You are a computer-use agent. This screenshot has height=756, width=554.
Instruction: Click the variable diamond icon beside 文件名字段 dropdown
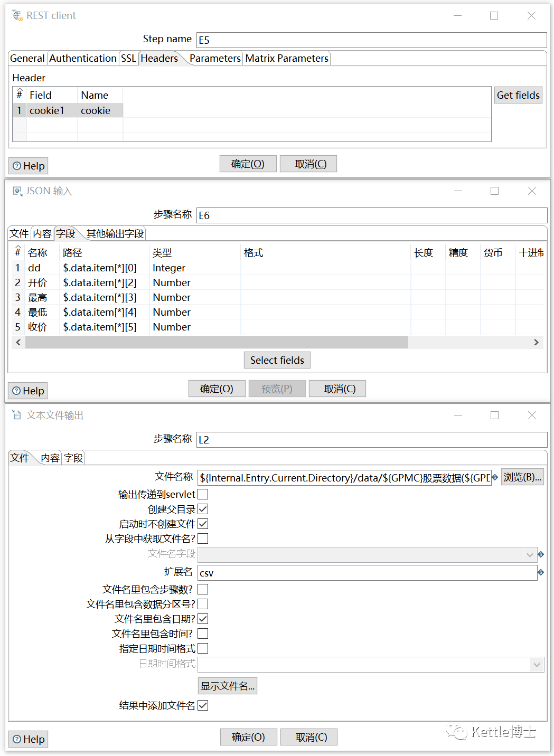click(x=541, y=554)
